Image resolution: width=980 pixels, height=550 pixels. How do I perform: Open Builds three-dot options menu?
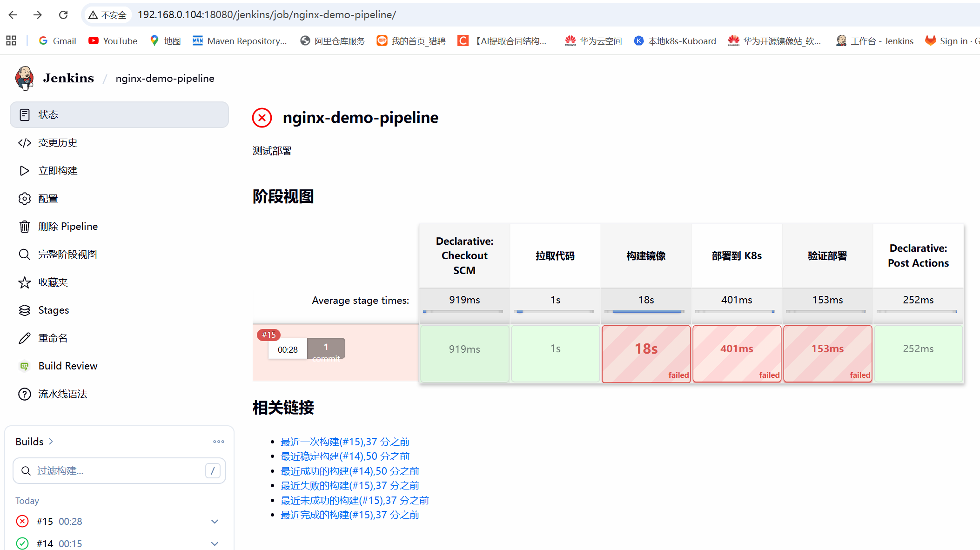219,442
